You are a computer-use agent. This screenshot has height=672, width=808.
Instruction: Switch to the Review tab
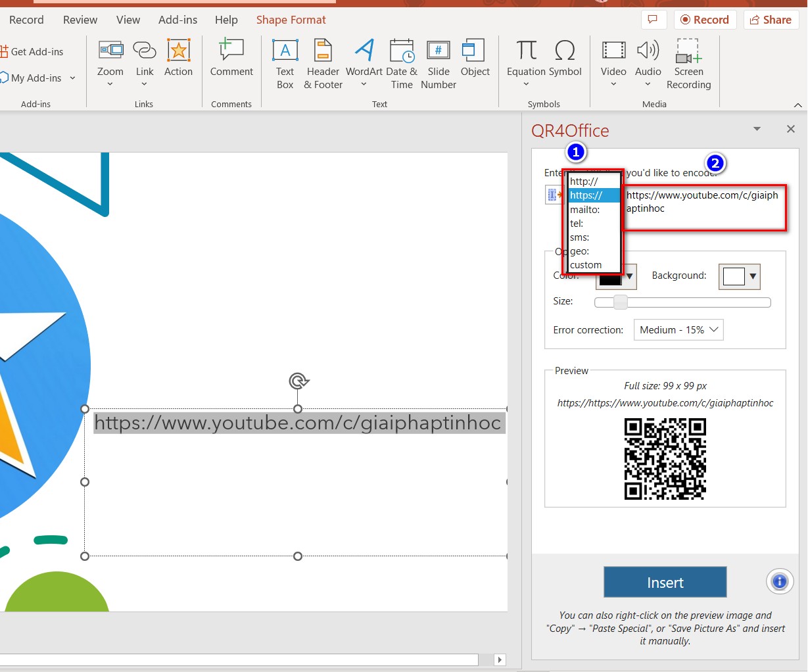(80, 20)
